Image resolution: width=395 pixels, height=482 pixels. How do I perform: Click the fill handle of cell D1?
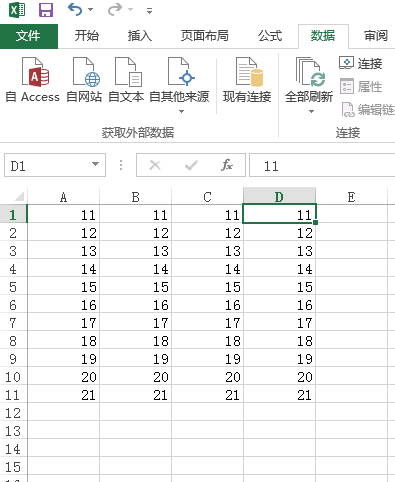coord(315,222)
